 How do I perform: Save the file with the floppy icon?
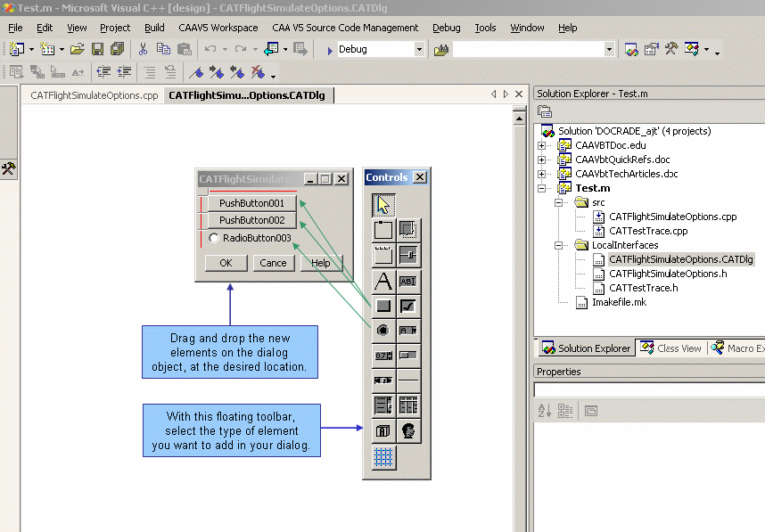point(97,49)
